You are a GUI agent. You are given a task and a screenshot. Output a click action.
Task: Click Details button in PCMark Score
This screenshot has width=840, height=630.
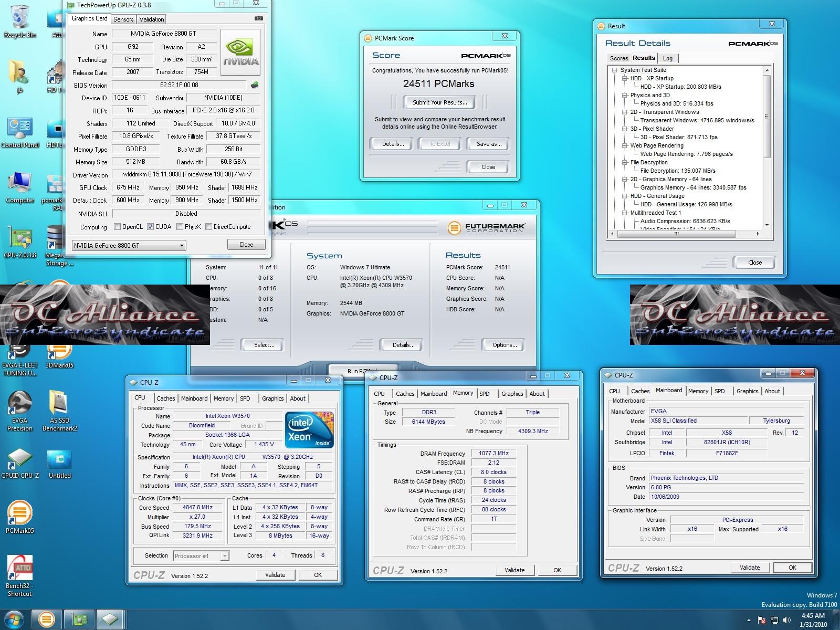(393, 144)
